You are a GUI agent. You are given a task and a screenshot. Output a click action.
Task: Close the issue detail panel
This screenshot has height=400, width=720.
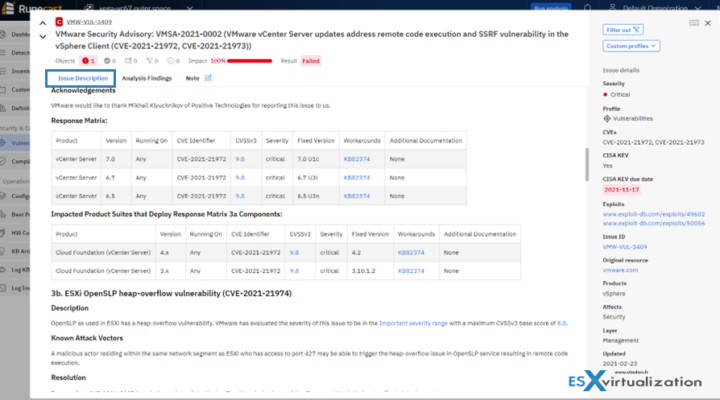pyautogui.click(x=708, y=23)
